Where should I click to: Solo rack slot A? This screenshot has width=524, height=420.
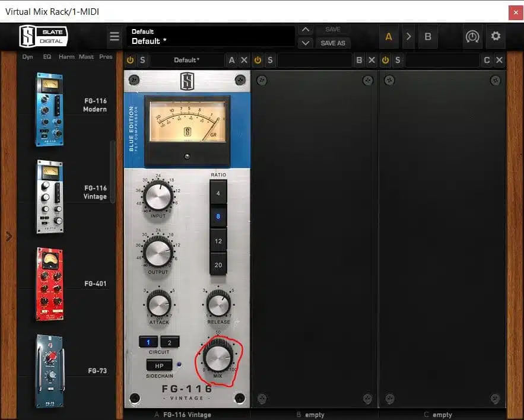tap(142, 60)
